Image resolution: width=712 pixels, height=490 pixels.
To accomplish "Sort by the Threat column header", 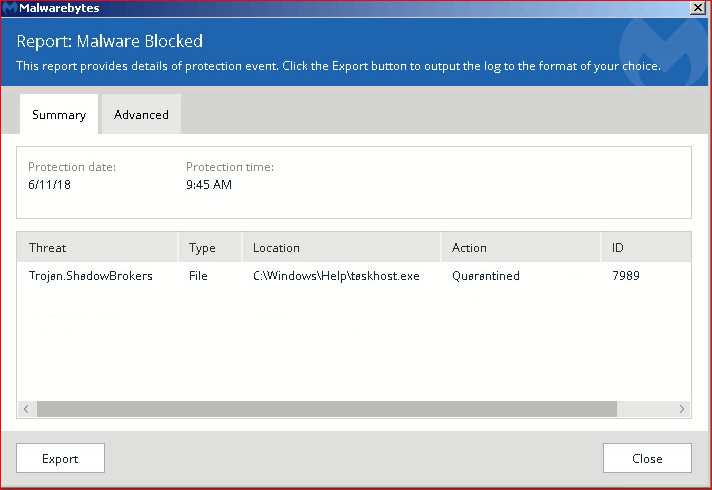I will pos(97,247).
